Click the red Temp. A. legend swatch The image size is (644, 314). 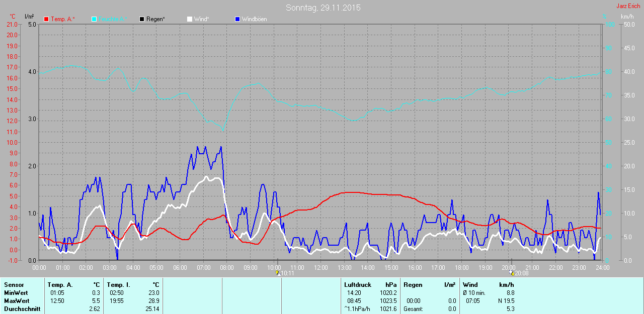click(x=47, y=19)
